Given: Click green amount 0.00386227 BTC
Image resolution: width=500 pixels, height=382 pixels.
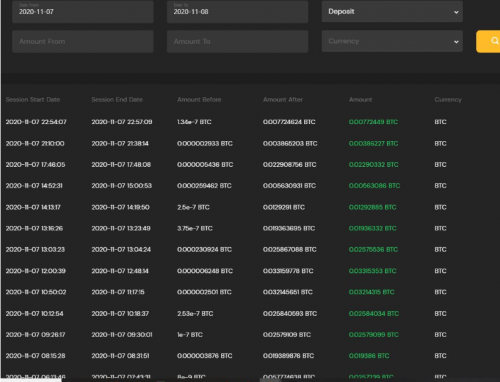Looking at the screenshot, I should [x=373, y=144].
